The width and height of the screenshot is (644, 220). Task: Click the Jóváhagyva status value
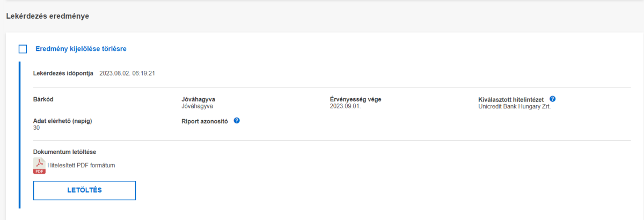[198, 106]
